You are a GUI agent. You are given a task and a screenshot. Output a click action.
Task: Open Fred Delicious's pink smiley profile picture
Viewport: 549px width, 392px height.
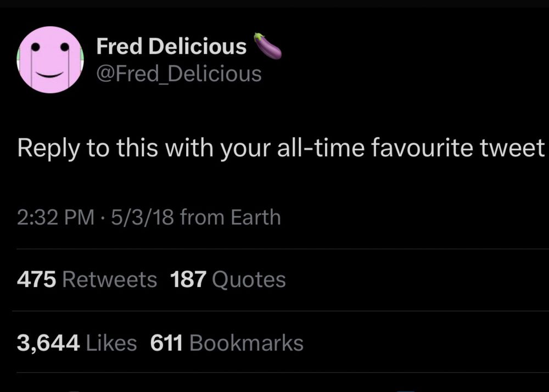pos(50,59)
